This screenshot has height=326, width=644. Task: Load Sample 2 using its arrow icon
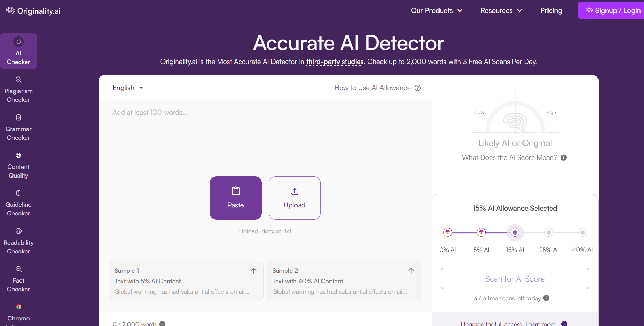411,271
